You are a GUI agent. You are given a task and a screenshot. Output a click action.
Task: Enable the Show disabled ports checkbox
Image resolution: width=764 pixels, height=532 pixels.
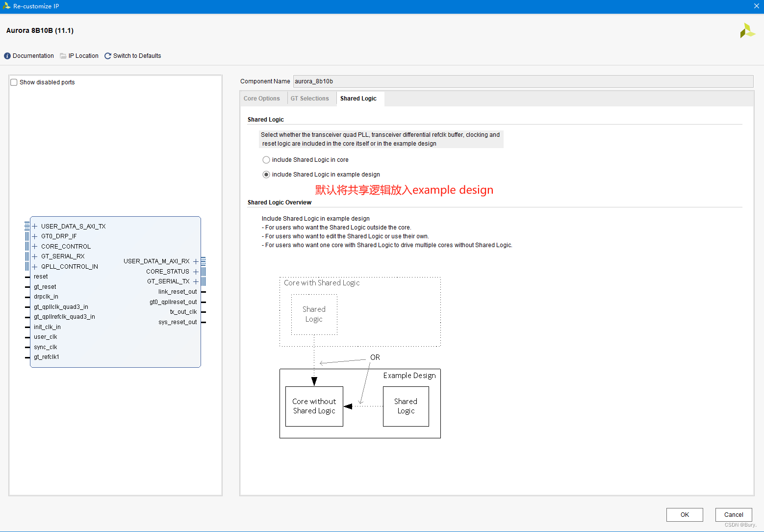pos(14,82)
